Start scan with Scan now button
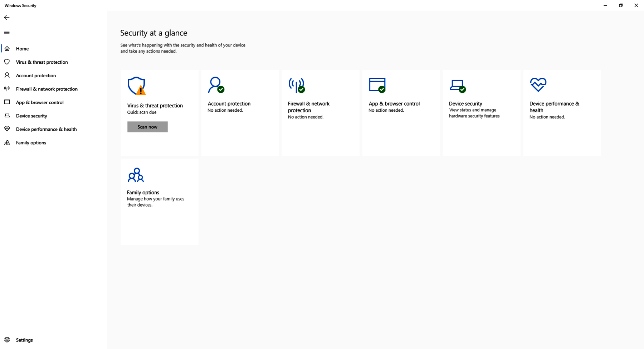Image resolution: width=644 pixels, height=349 pixels. coord(147,127)
